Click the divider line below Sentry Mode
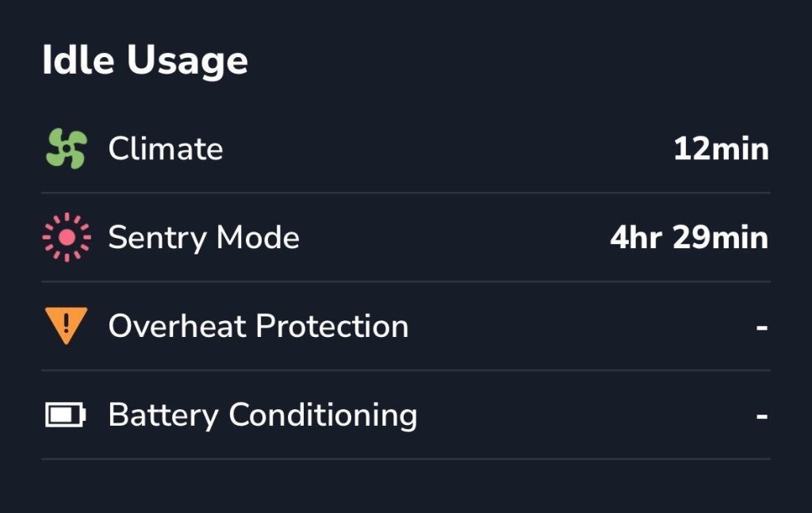This screenshot has height=513, width=812. click(405, 281)
